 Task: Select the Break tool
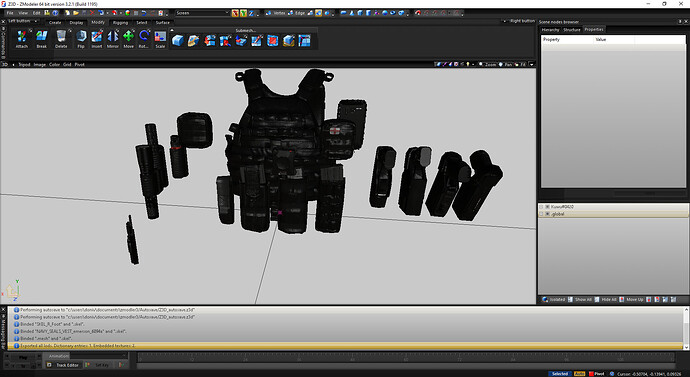tap(41, 39)
